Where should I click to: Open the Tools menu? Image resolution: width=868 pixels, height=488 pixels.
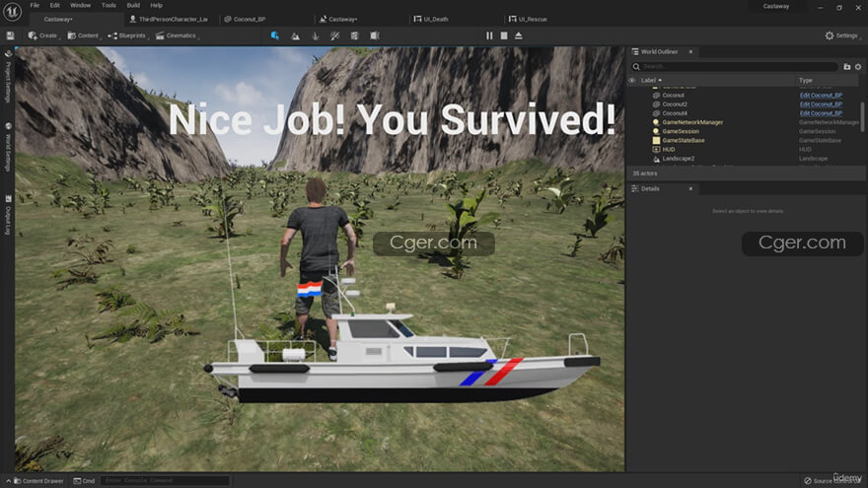(108, 6)
